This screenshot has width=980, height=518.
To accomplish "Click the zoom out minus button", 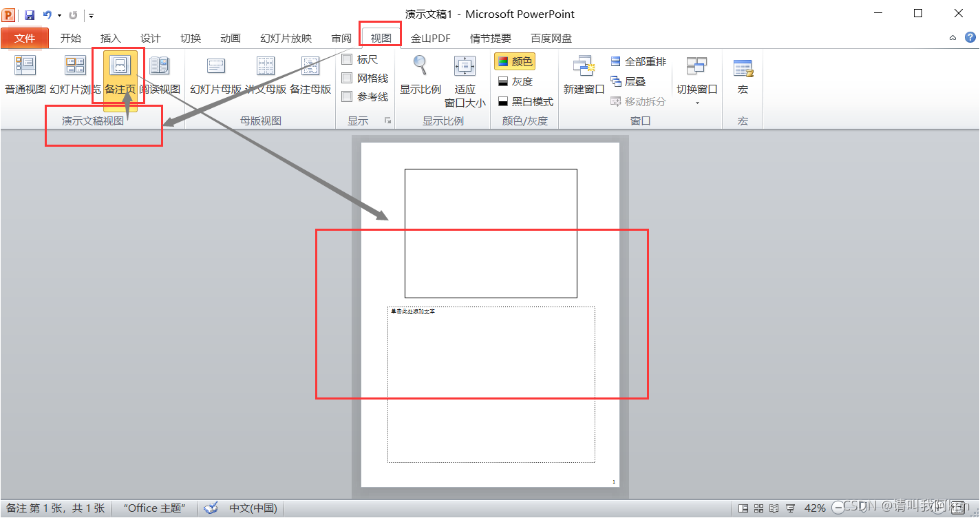I will (x=838, y=508).
